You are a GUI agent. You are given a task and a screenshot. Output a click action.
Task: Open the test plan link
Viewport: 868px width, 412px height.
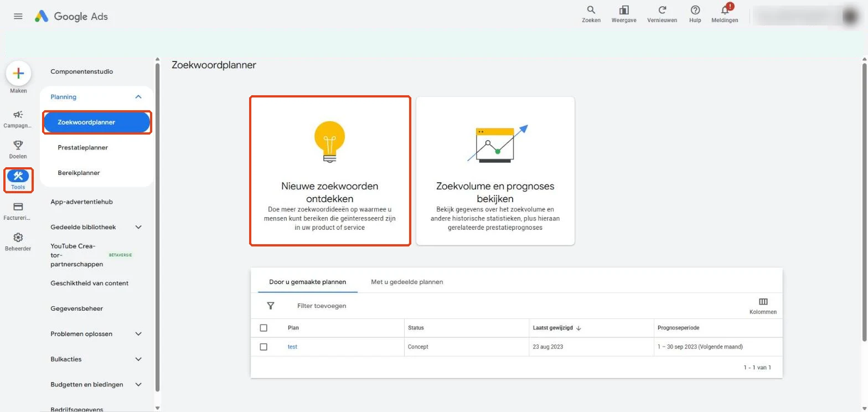coord(292,347)
